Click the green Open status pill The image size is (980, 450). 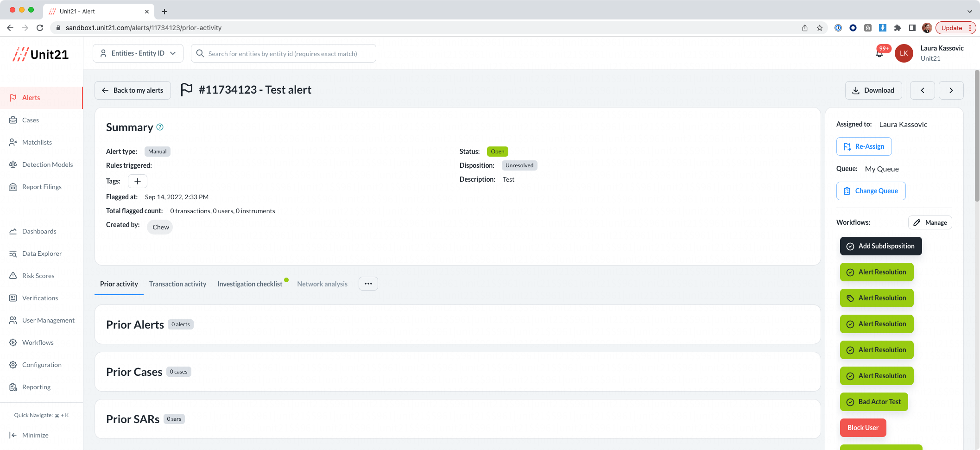(x=497, y=151)
